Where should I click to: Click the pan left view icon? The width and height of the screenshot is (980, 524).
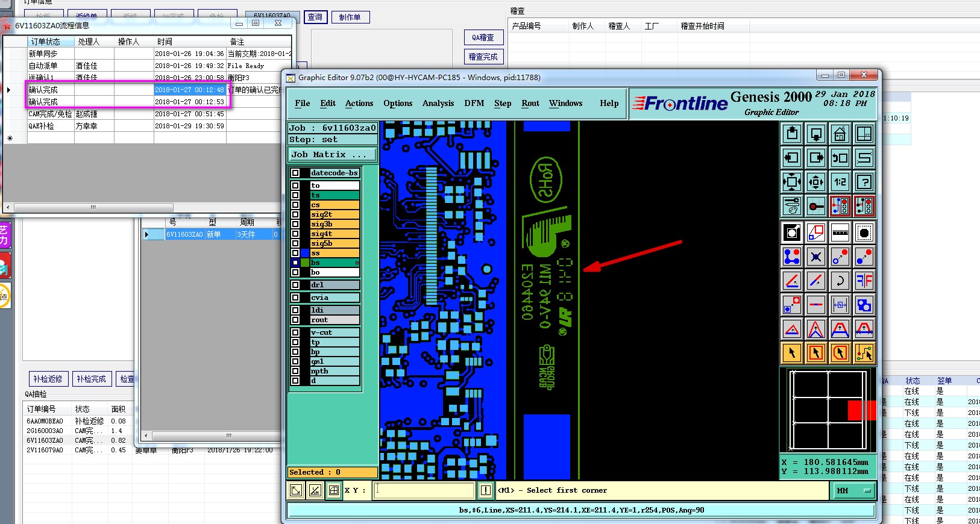coord(792,158)
